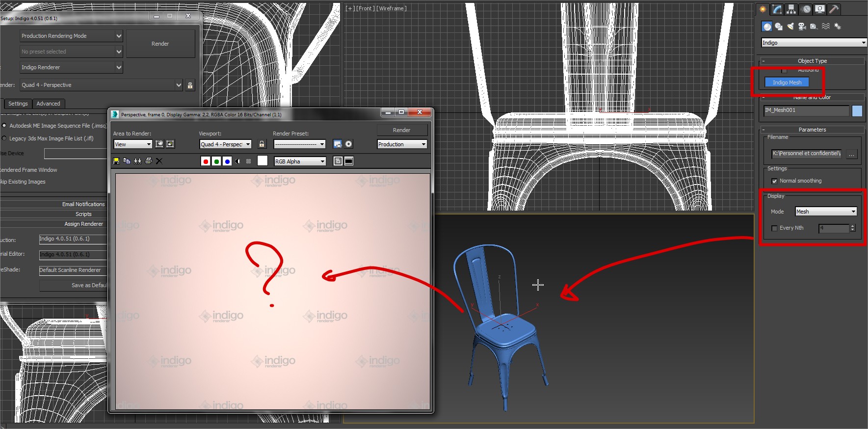Toggle the render view lock in Render Setup
Screen dimensions: 868x429
pyautogui.click(x=190, y=85)
